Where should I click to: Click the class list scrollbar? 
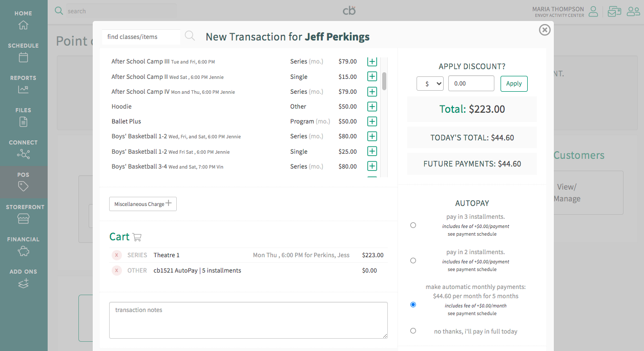384,80
